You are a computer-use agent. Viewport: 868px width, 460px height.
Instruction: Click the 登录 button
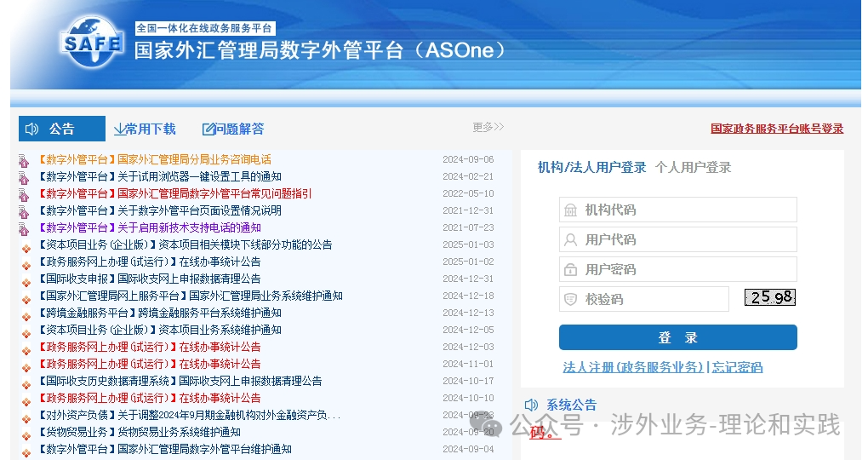click(678, 337)
